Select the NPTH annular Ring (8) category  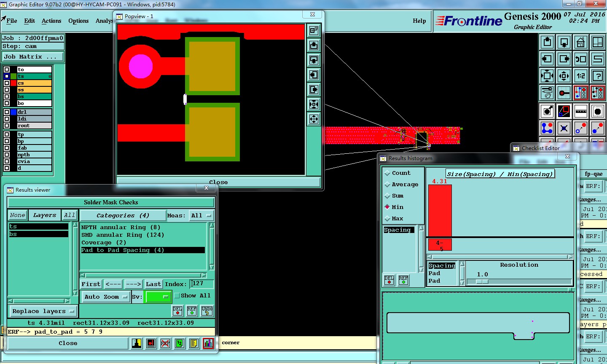tap(121, 227)
